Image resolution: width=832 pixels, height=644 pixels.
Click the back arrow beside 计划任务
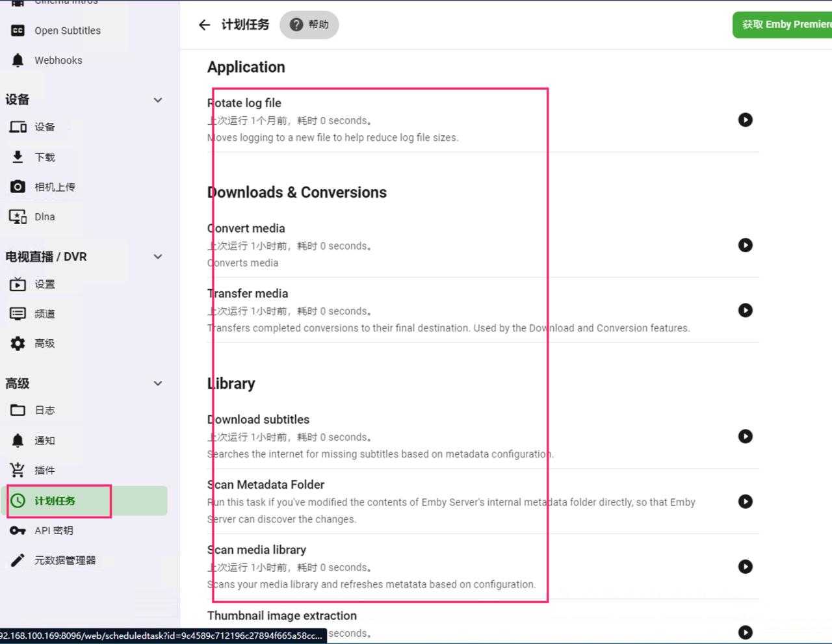[205, 25]
